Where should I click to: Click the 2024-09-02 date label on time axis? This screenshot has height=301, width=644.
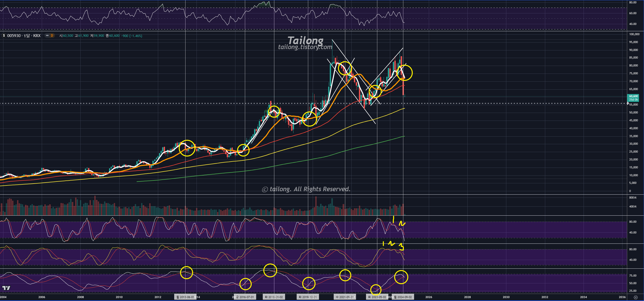pyautogui.click(x=403, y=297)
